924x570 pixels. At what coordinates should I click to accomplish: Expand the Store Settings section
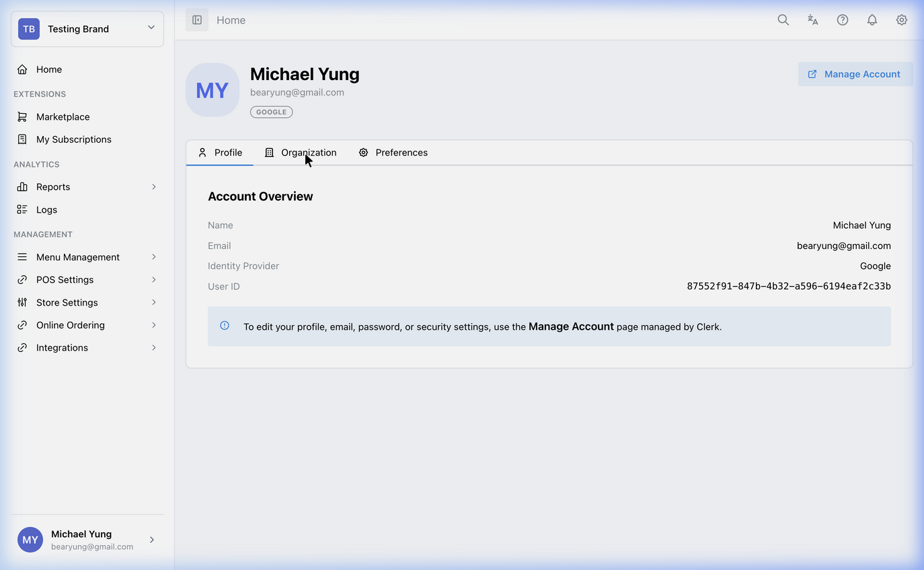click(87, 302)
